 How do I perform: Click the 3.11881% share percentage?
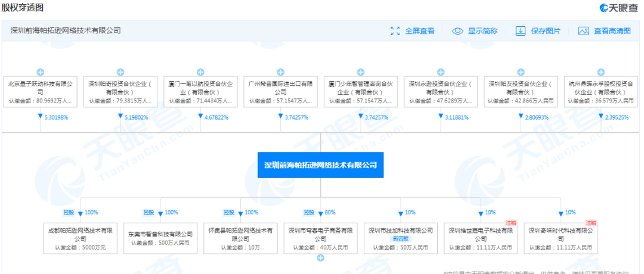456,117
